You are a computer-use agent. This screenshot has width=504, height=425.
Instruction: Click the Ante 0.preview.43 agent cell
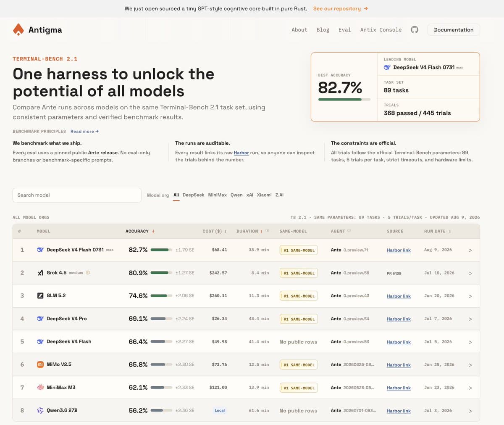tap(350, 296)
